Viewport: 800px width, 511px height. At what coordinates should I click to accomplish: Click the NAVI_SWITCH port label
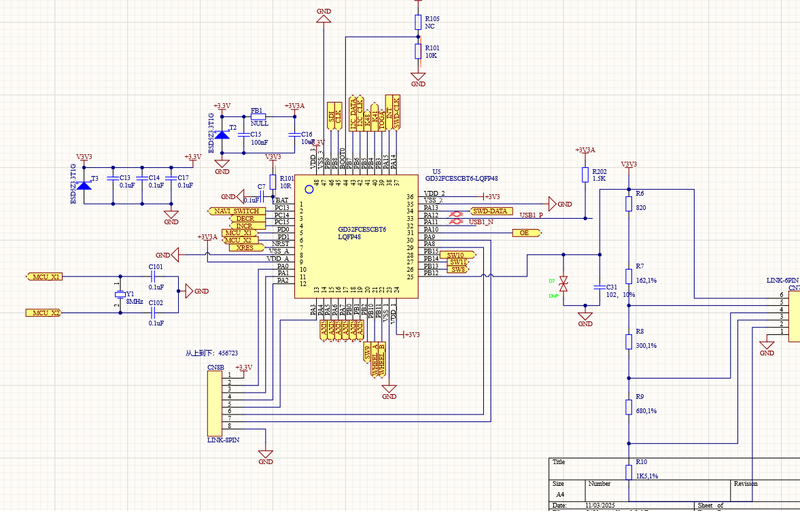(x=236, y=211)
